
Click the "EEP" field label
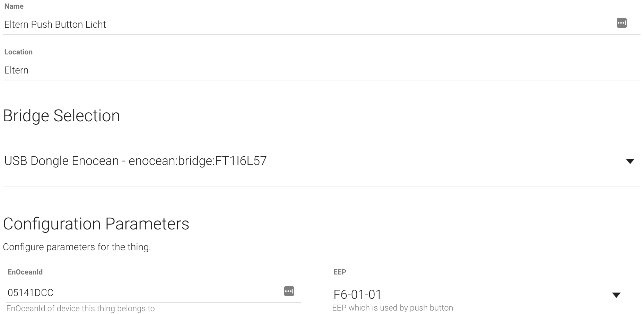[340, 272]
